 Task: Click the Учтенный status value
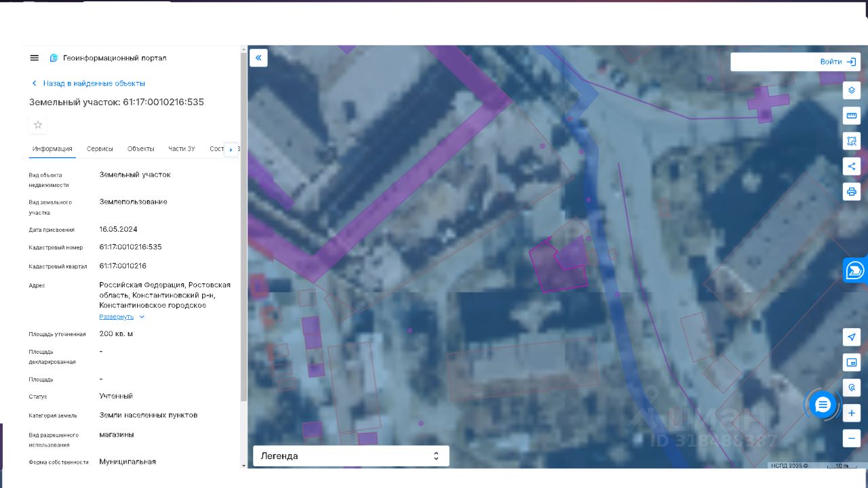[116, 396]
